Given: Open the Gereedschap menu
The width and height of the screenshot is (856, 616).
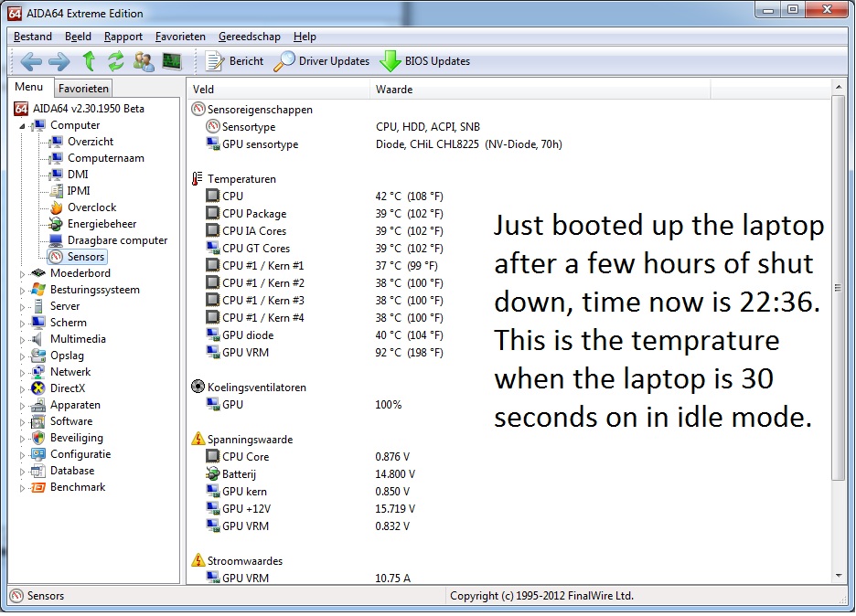Looking at the screenshot, I should 250,37.
